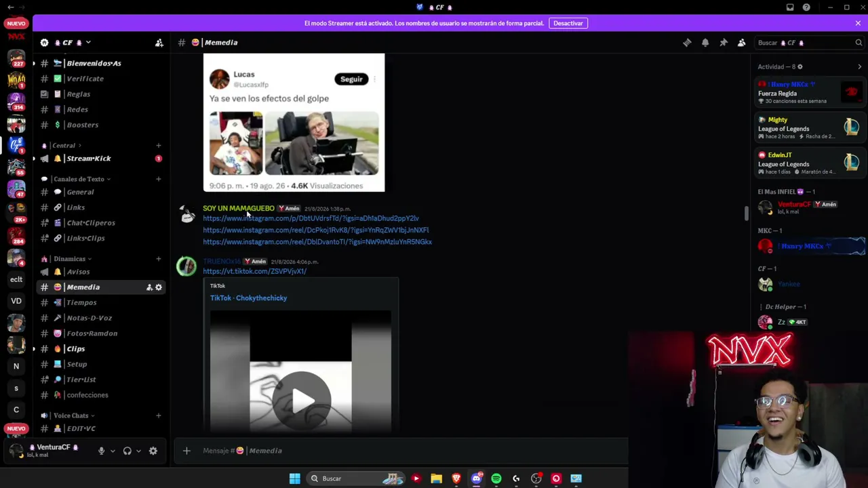The width and height of the screenshot is (868, 488).
Task: Dismiss the Streamer mode banner
Action: click(x=858, y=23)
